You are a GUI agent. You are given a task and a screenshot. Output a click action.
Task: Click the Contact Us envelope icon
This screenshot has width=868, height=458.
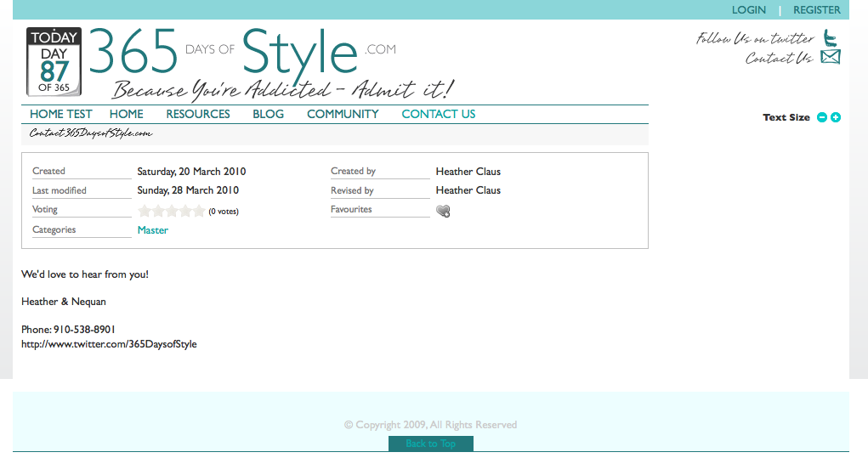click(831, 57)
